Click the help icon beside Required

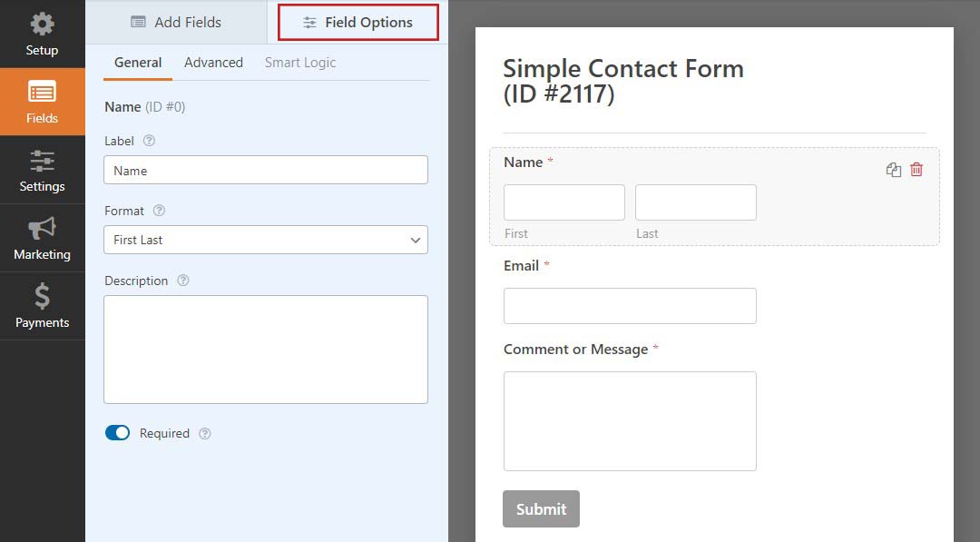(205, 433)
